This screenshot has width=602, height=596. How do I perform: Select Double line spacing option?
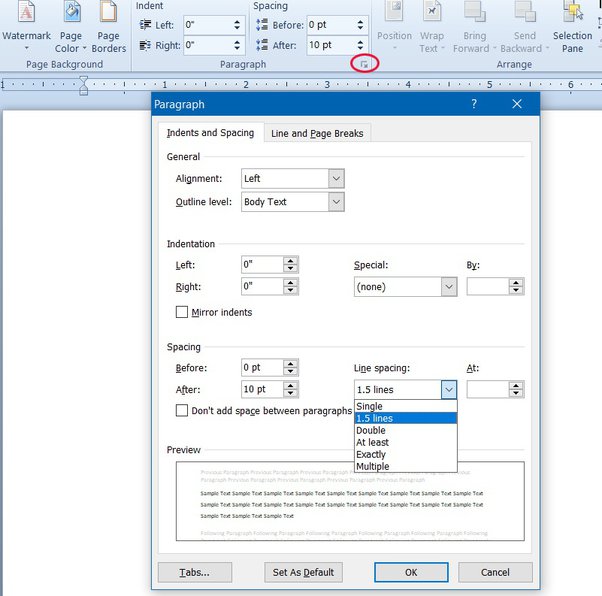406,430
